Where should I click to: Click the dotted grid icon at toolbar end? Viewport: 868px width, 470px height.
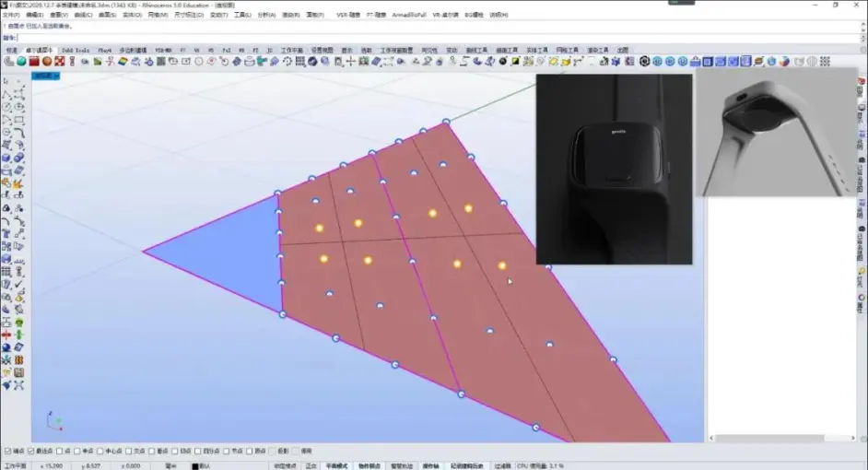[x=825, y=62]
